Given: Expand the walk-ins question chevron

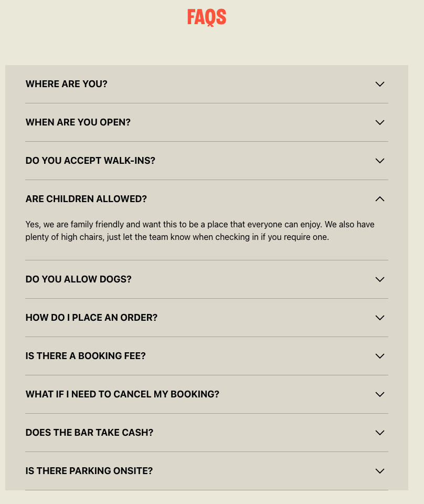Looking at the screenshot, I should click(x=380, y=161).
